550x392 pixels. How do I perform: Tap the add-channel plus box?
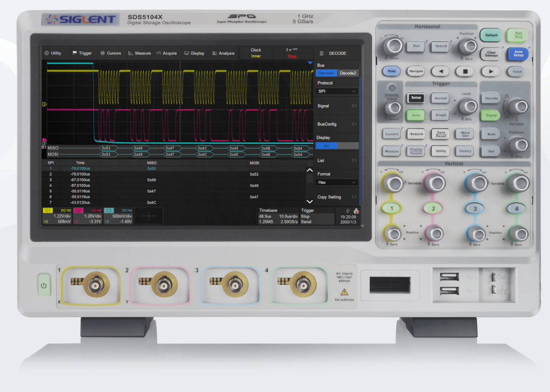coord(149,216)
